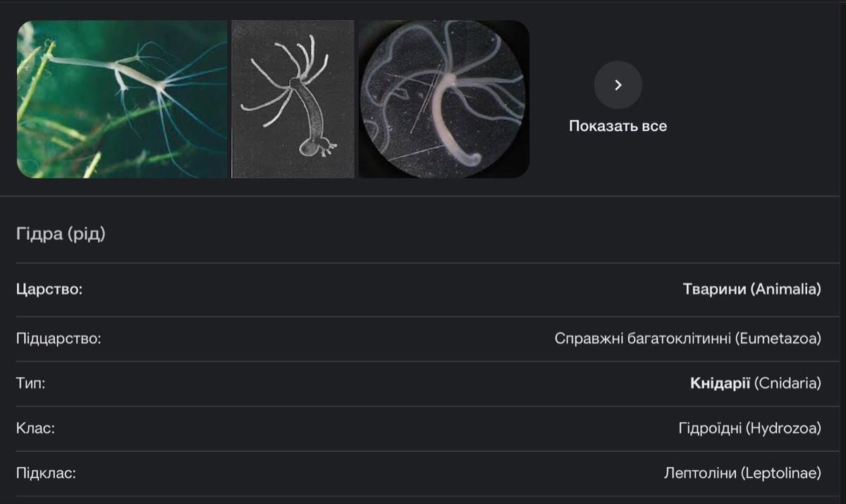
Task: Click the "Царство:" row label
Action: (x=49, y=289)
